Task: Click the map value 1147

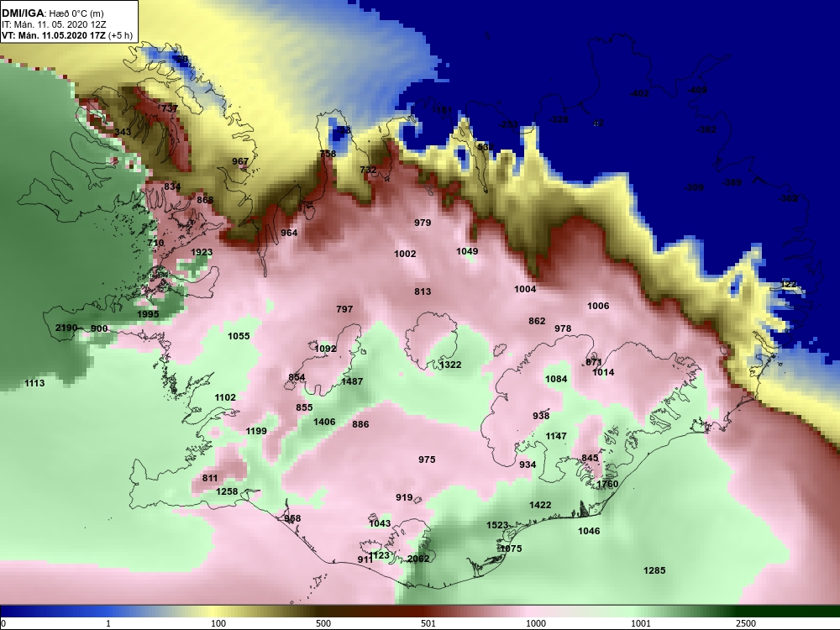Action: 556,436
